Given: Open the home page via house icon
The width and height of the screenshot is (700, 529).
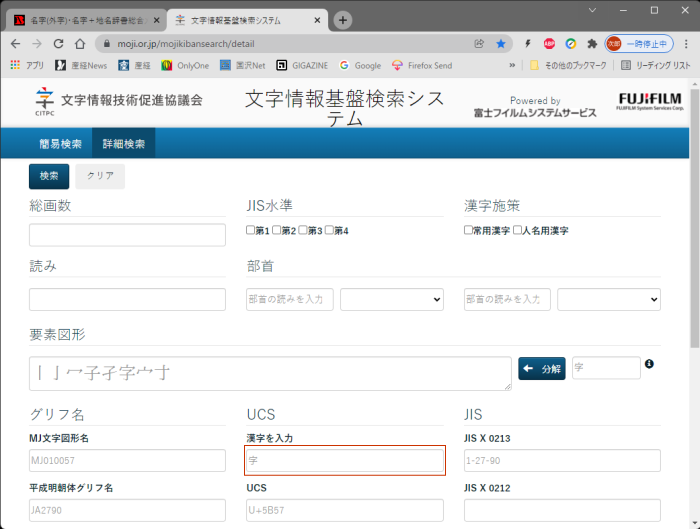Looking at the screenshot, I should [80, 44].
